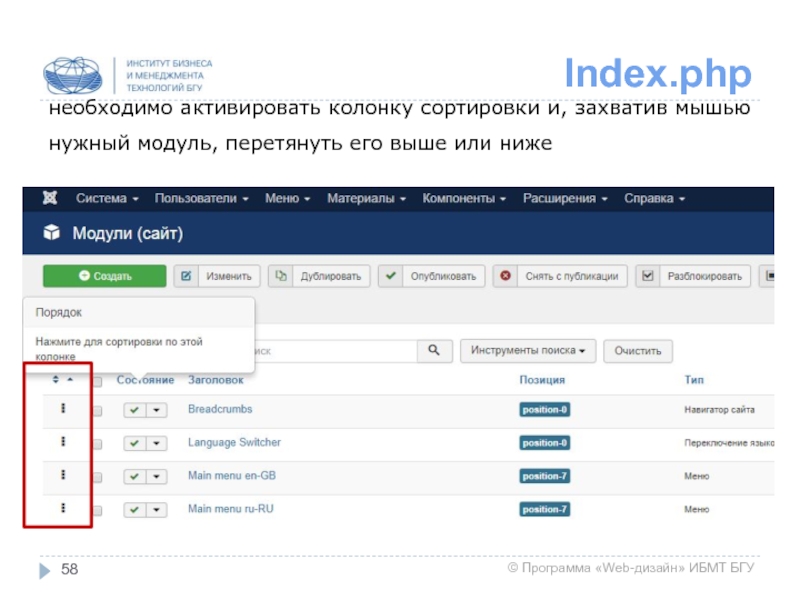This screenshot has width=800, height=600.
Task: Select the checkbox for the Main menu ru-RU row
Action: click(98, 509)
